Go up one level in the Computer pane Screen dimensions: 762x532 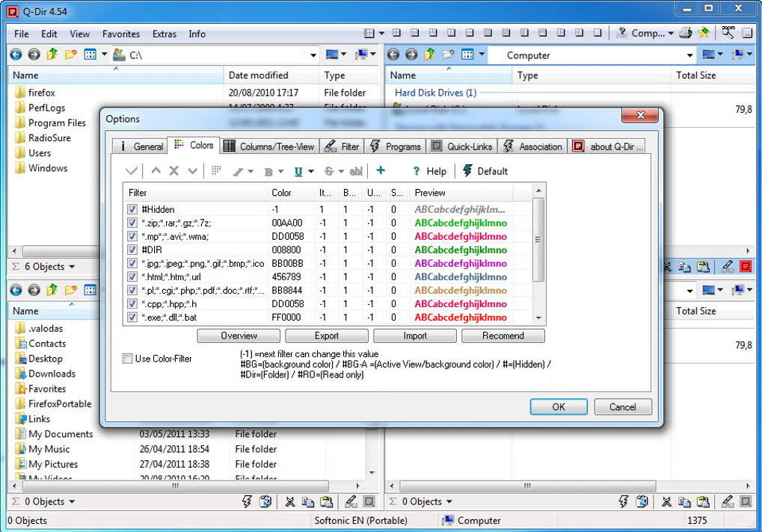[429, 55]
